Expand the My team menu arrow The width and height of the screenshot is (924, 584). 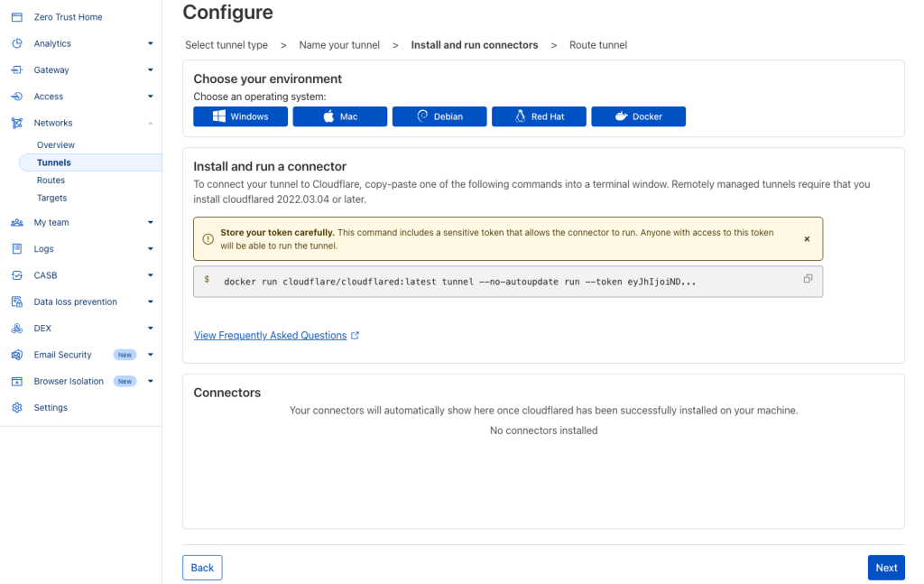pos(151,223)
